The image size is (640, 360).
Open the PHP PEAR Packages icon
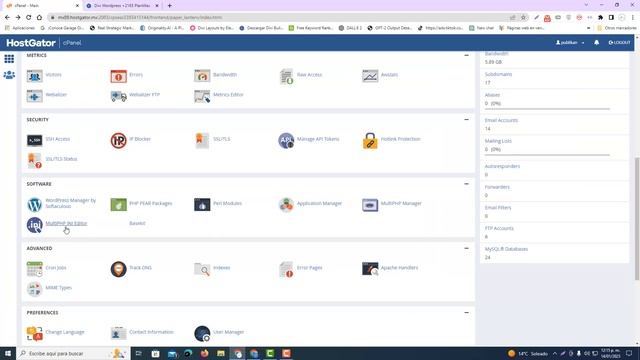118,204
